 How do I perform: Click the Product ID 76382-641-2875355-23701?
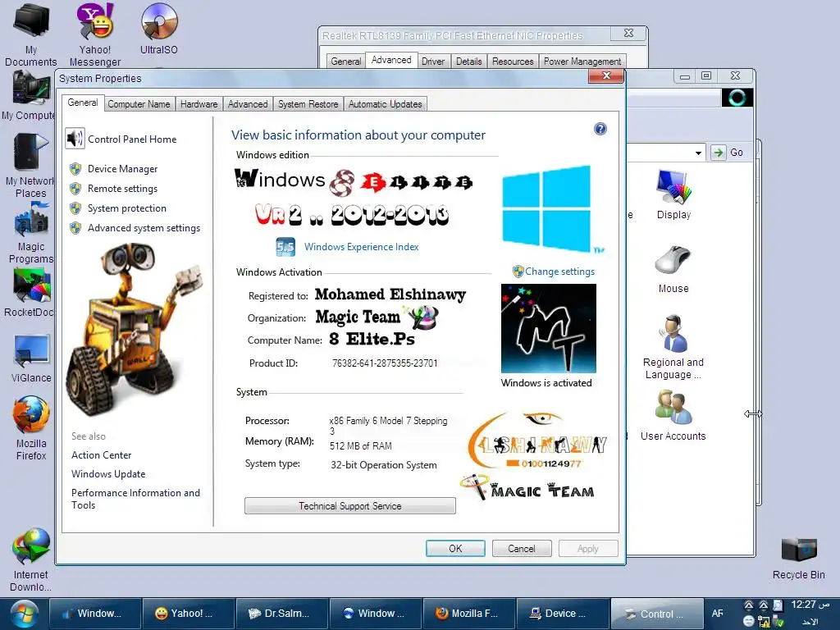[x=385, y=363]
